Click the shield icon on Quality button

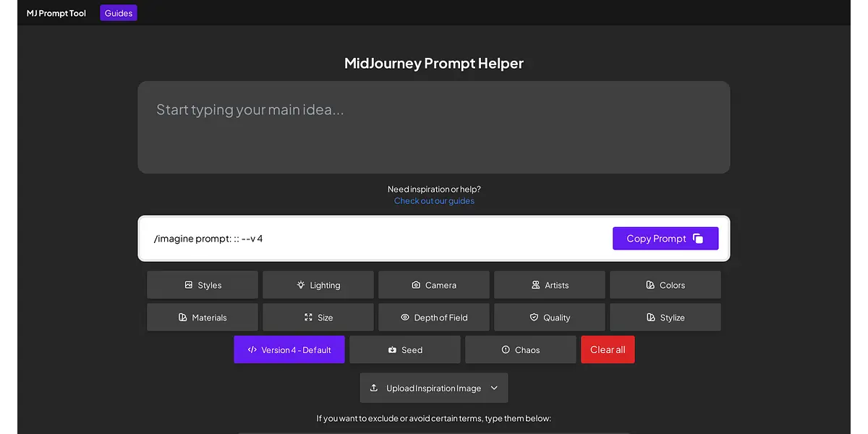[x=534, y=318]
